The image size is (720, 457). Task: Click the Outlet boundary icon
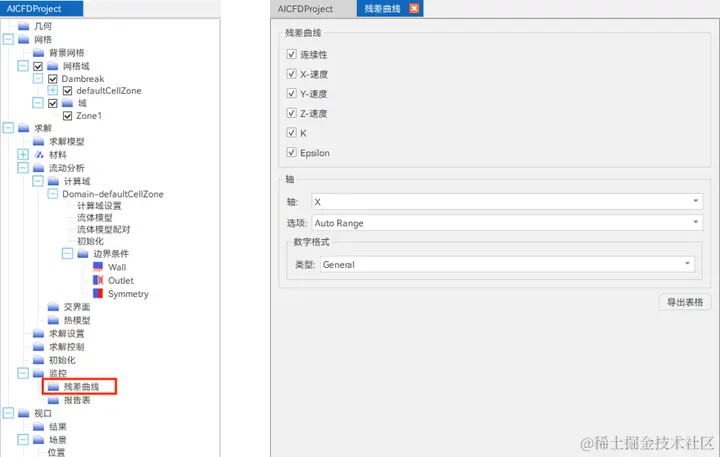[x=98, y=280]
